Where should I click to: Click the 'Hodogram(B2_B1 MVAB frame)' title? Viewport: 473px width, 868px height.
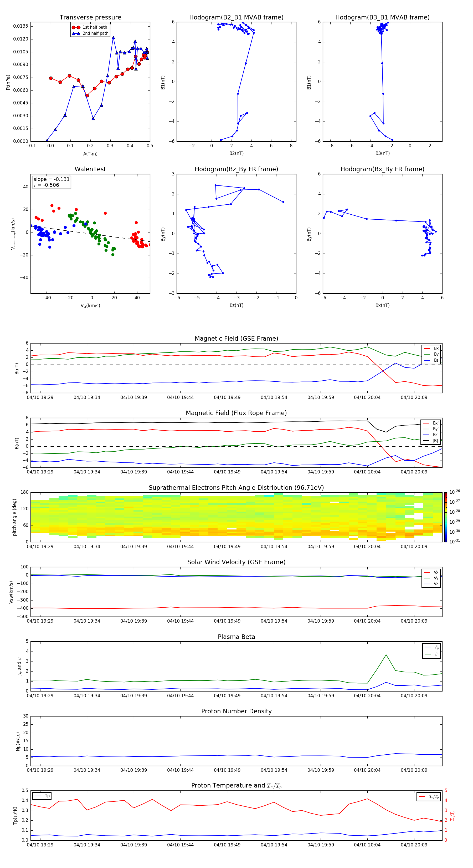click(236, 18)
